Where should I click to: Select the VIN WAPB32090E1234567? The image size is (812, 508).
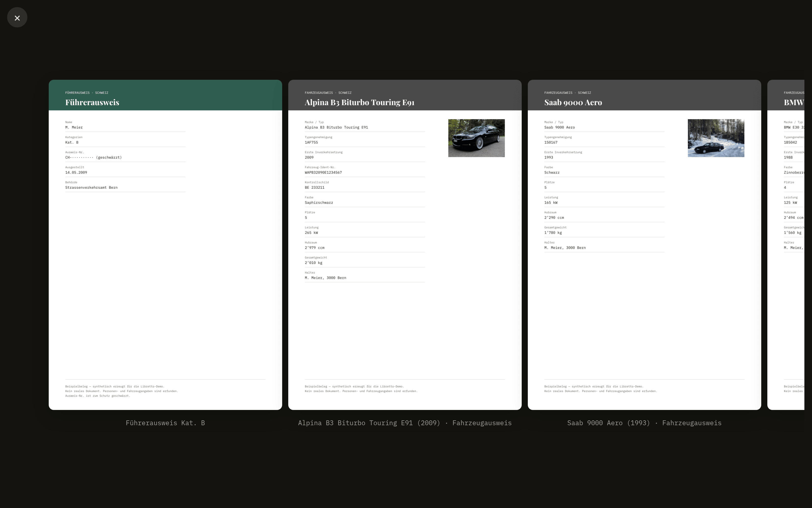coord(323,173)
